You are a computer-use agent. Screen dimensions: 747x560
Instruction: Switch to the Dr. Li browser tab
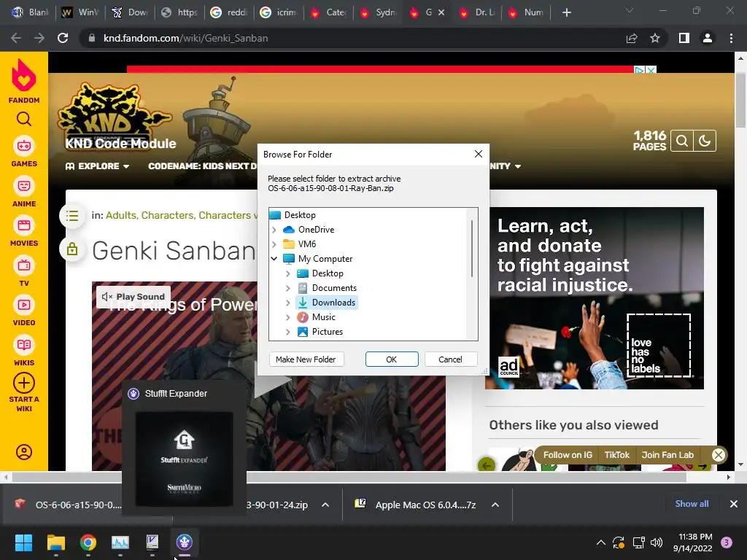[477, 12]
